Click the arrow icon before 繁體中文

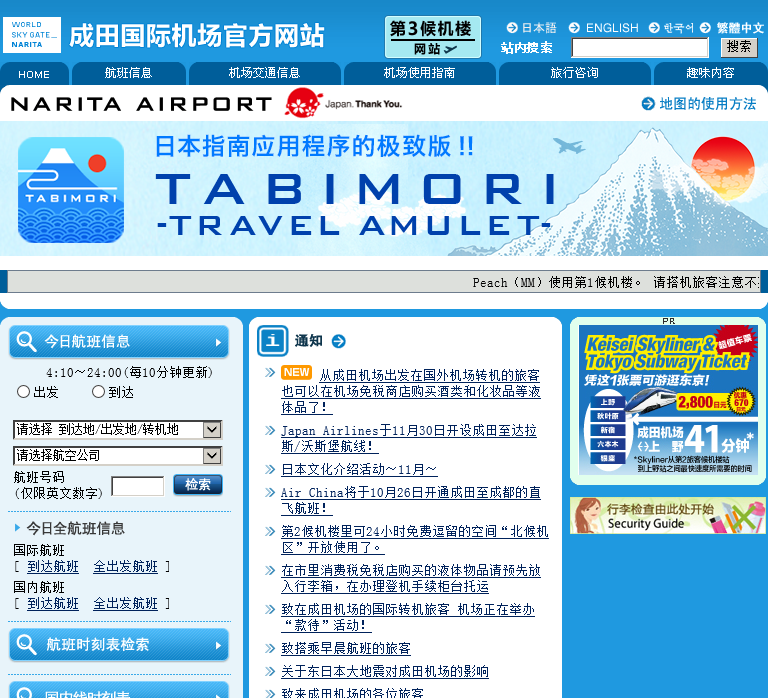click(705, 27)
